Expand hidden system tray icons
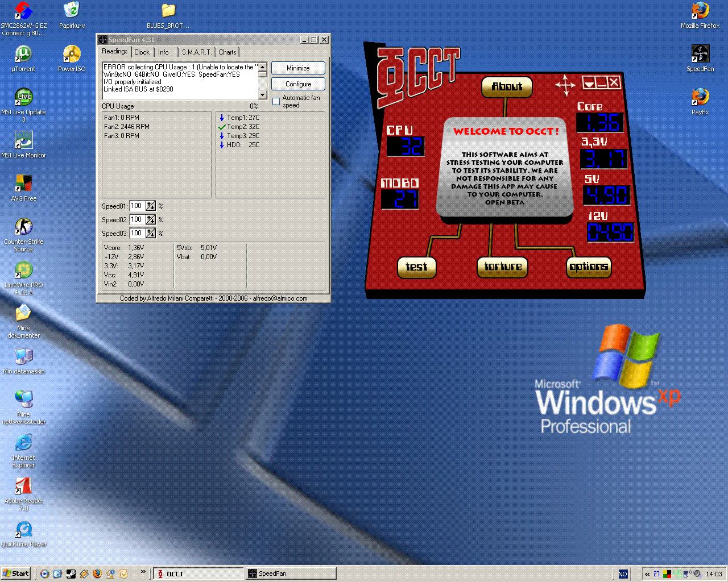This screenshot has width=728, height=582. click(647, 574)
